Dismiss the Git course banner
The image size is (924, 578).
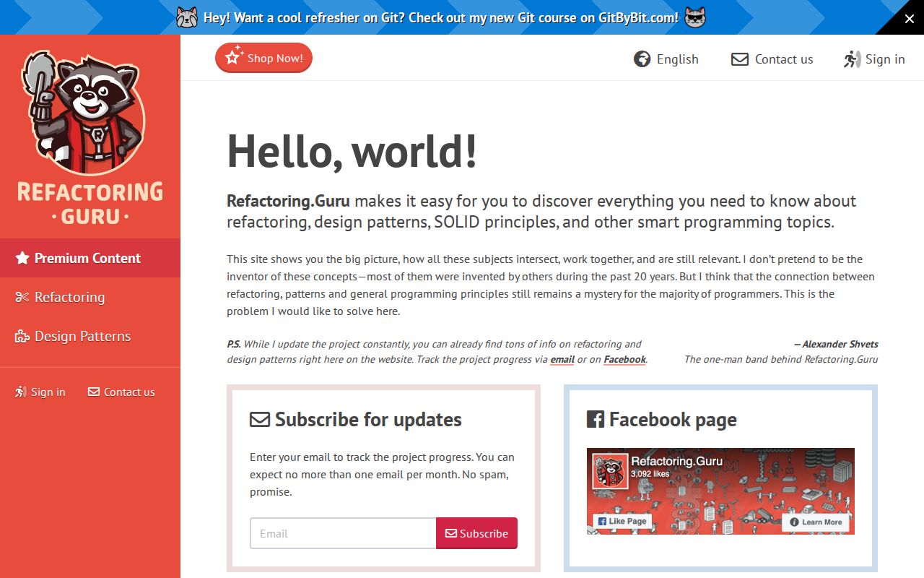[x=909, y=19]
